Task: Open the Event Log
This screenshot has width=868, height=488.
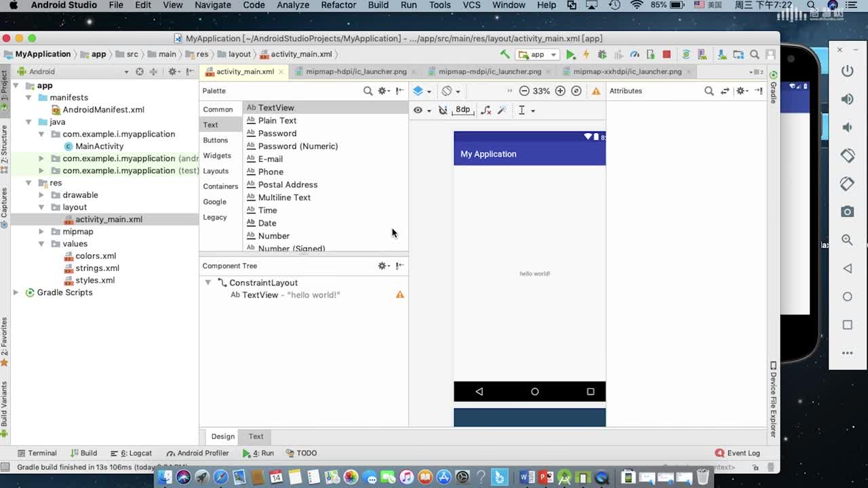Action: pos(737,453)
